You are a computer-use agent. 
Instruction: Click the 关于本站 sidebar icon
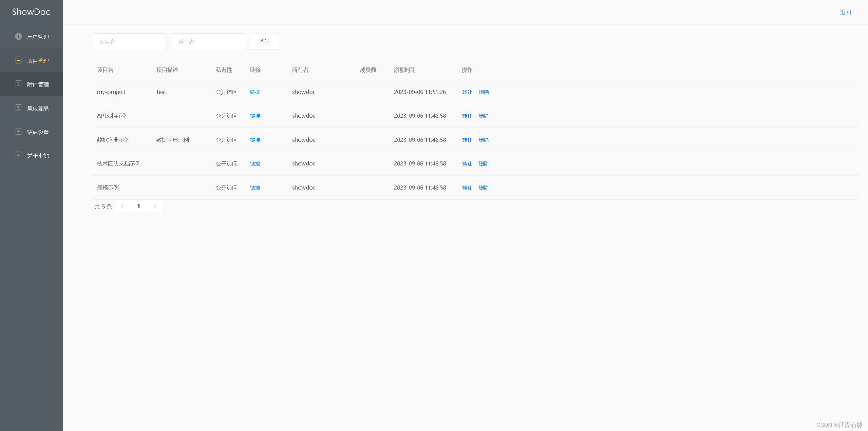click(19, 155)
